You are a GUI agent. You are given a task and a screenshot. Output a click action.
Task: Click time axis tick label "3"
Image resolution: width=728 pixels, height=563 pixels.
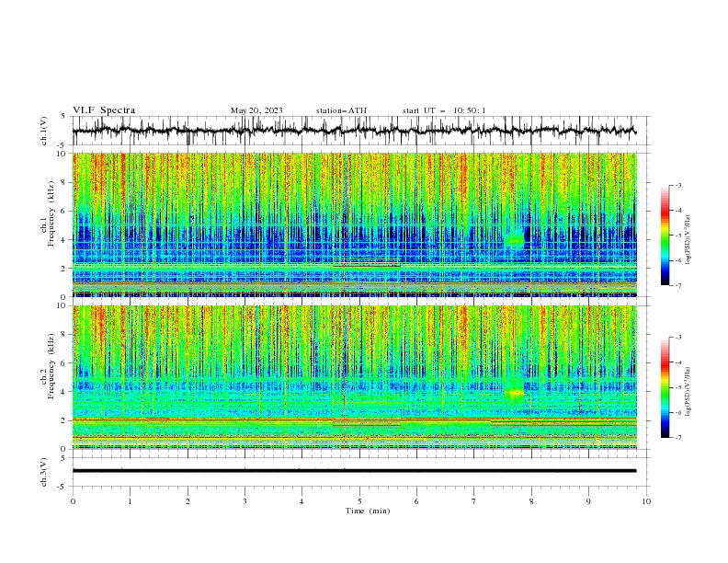click(x=245, y=501)
